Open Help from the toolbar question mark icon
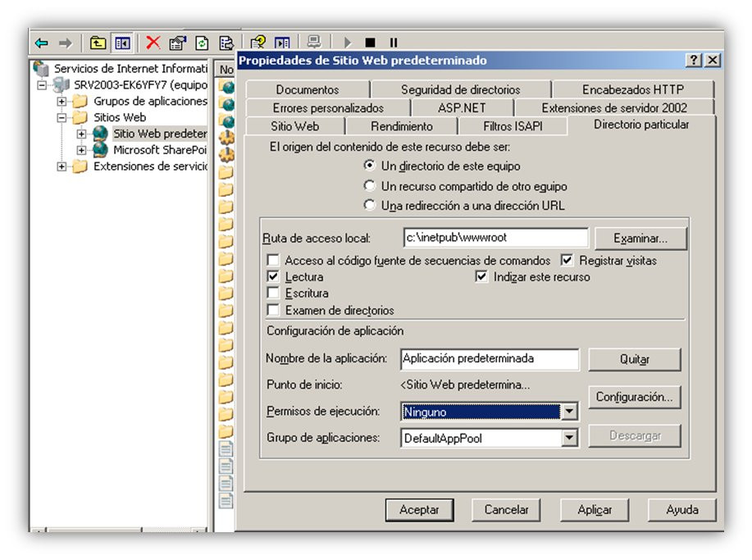This screenshot has width=752, height=560. pos(258,43)
